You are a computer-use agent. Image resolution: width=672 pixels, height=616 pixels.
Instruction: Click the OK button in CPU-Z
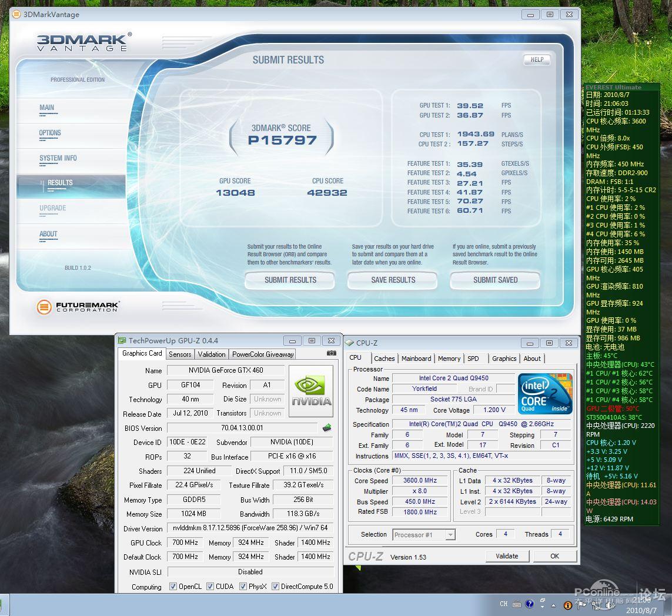click(554, 556)
